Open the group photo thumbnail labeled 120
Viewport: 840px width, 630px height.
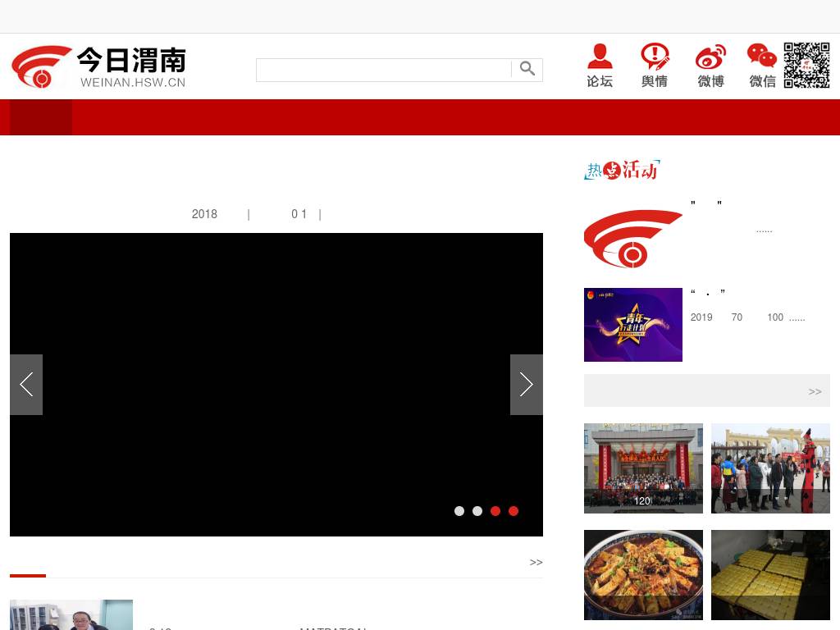tap(643, 468)
